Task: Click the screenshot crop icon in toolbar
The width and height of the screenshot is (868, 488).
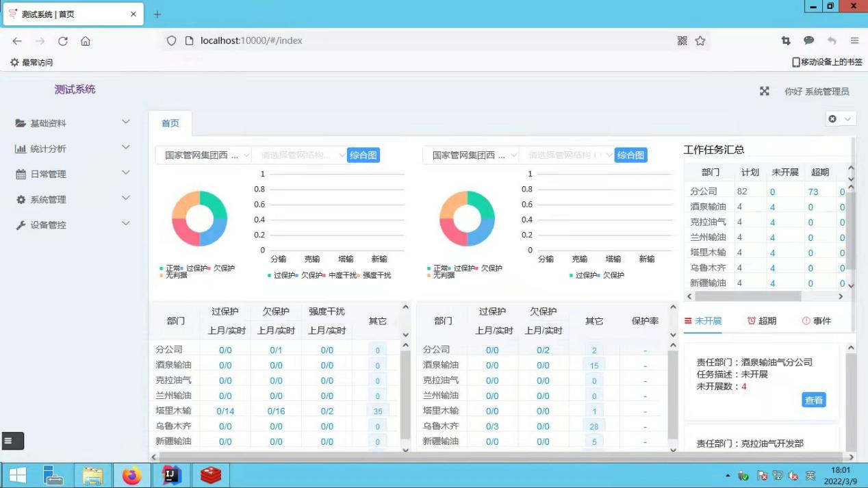Action: pos(786,41)
